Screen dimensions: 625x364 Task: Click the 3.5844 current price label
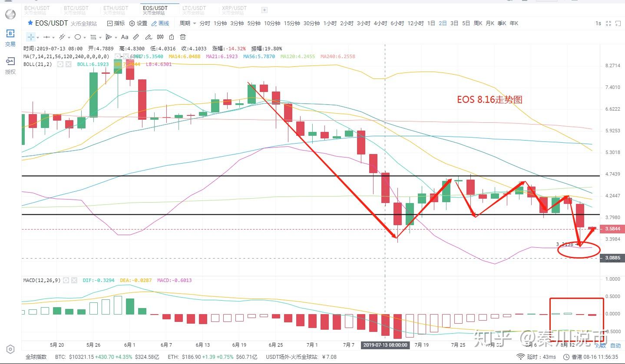tap(612, 229)
